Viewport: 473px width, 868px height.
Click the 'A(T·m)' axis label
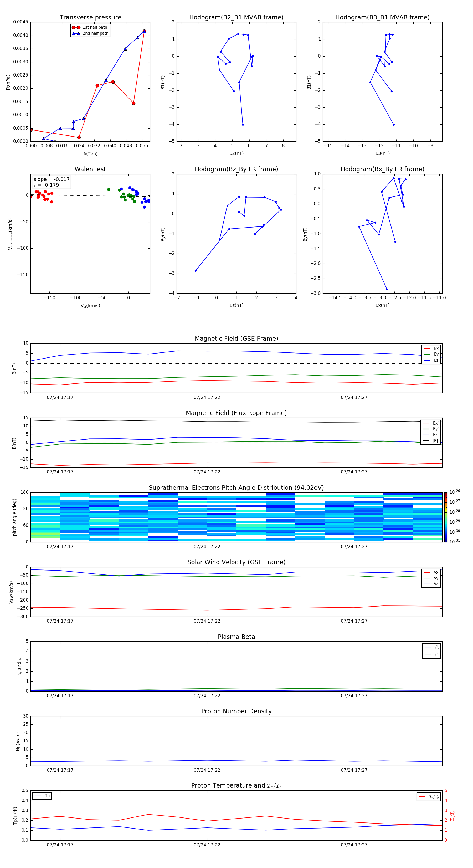tap(90, 154)
